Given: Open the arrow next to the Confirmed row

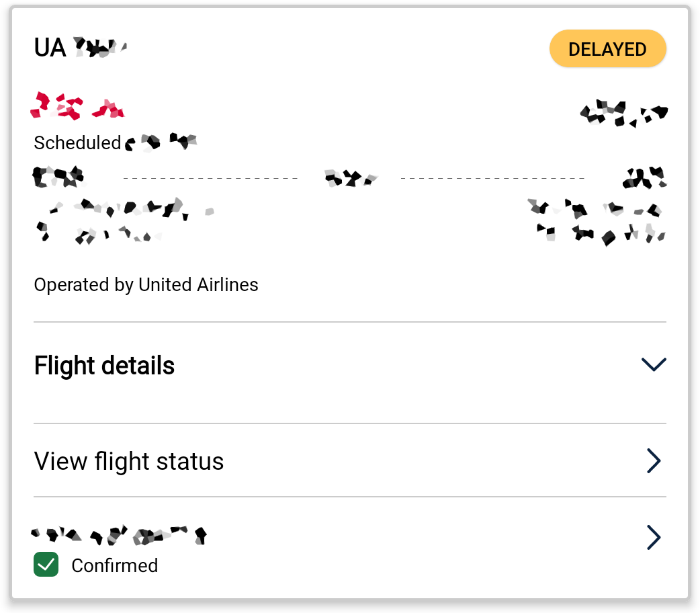Looking at the screenshot, I should 654,538.
